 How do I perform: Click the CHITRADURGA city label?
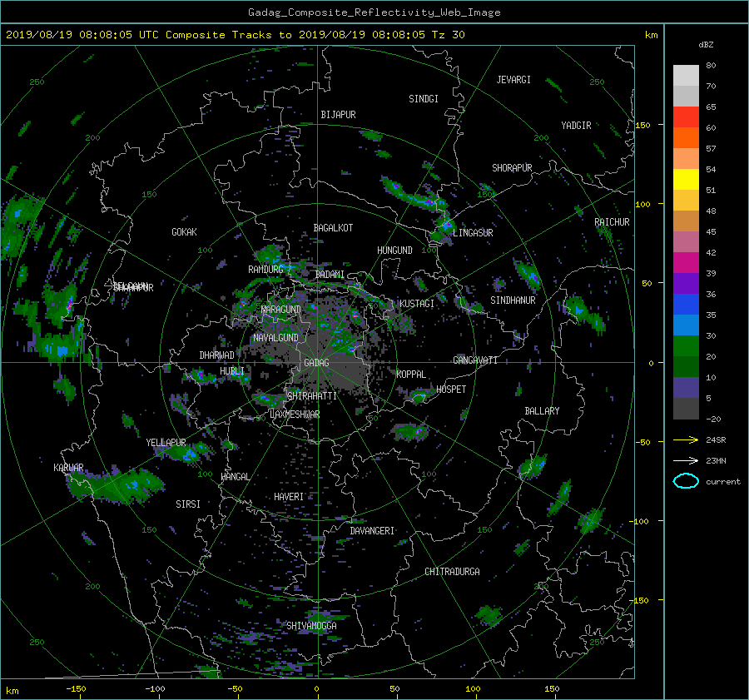tap(453, 572)
